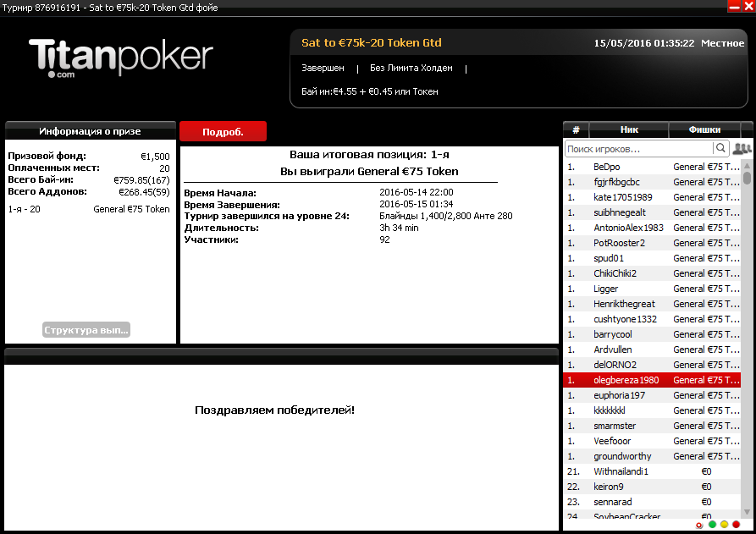The height and width of the screenshot is (534, 756).
Task: Select player spud01 row
Action: 652,258
